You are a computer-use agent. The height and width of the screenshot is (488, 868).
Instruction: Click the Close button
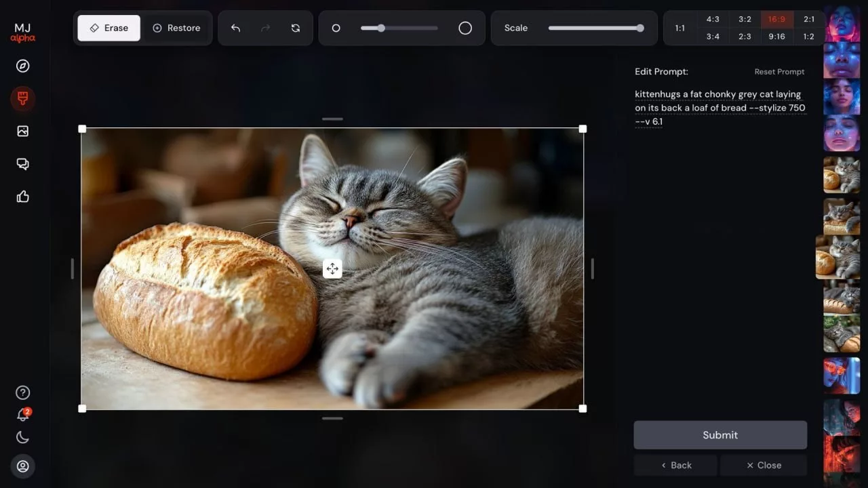tap(764, 465)
